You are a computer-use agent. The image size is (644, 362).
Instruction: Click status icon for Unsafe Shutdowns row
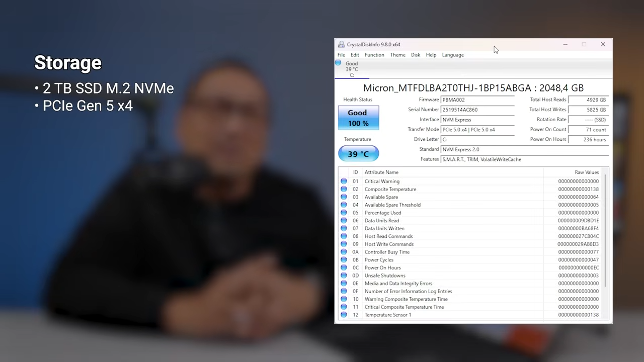pyautogui.click(x=344, y=276)
